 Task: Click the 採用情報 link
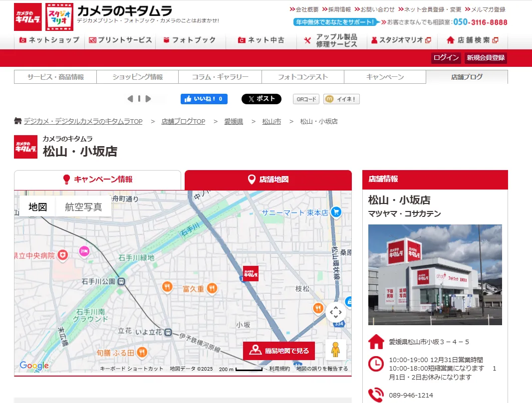[336, 9]
